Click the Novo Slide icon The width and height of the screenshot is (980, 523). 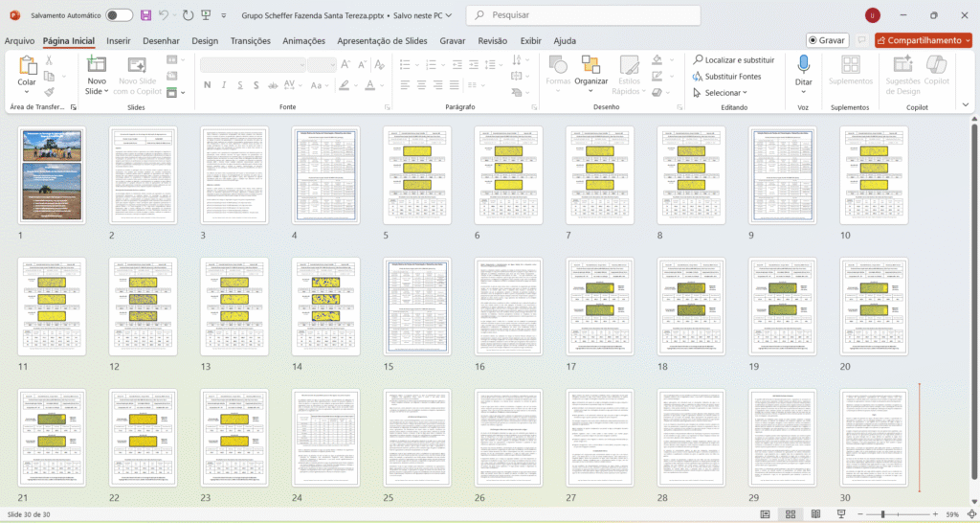coord(97,65)
